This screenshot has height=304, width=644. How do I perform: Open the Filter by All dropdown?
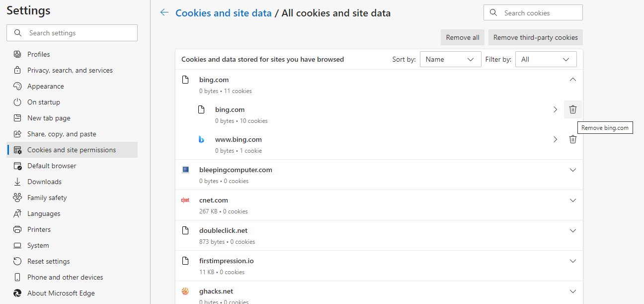(x=546, y=59)
